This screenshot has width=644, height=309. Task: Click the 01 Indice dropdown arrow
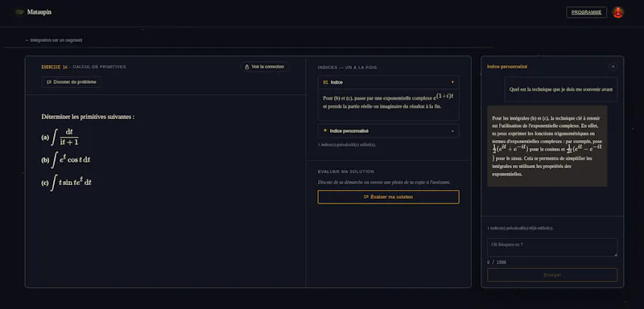[x=452, y=83]
